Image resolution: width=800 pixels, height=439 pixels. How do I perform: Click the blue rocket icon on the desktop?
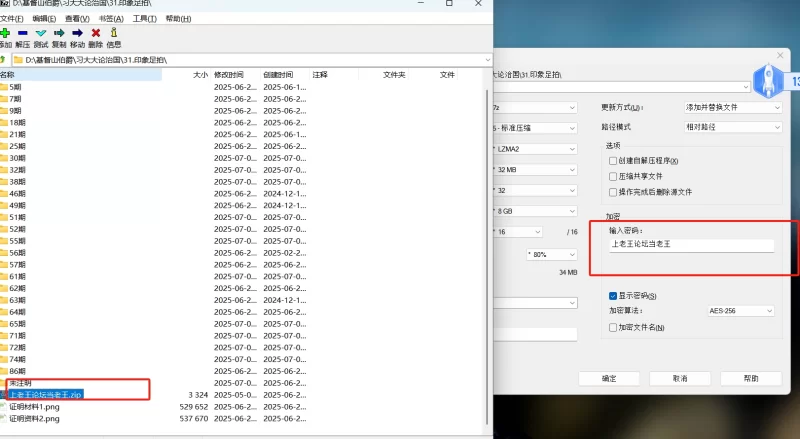pos(768,81)
